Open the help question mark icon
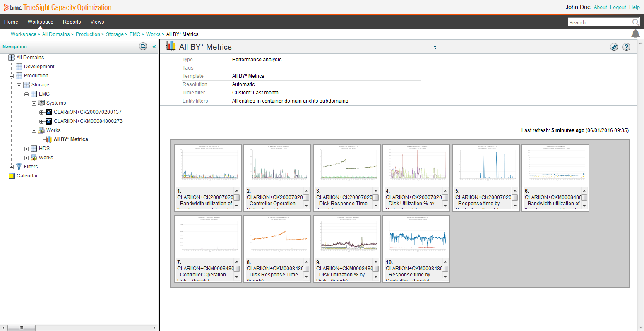The width and height of the screenshot is (644, 331). pyautogui.click(x=627, y=47)
